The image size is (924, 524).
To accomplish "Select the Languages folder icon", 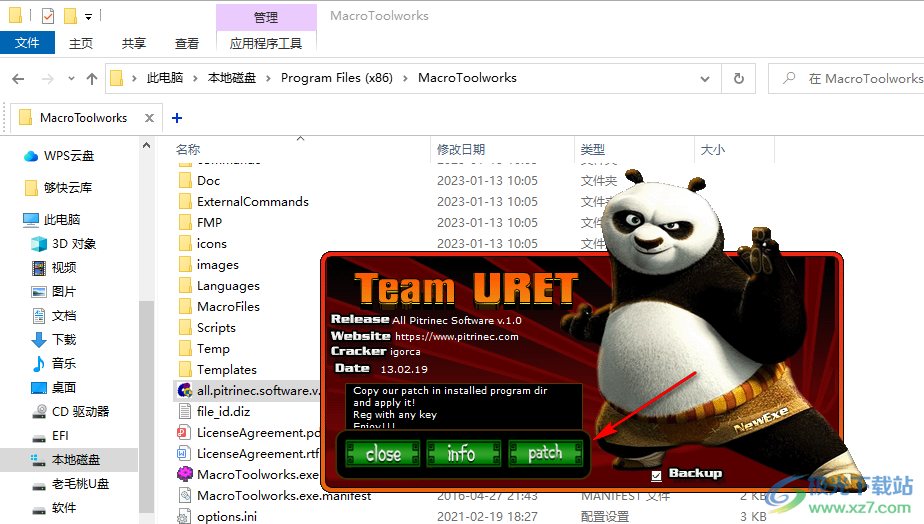I will (x=185, y=285).
